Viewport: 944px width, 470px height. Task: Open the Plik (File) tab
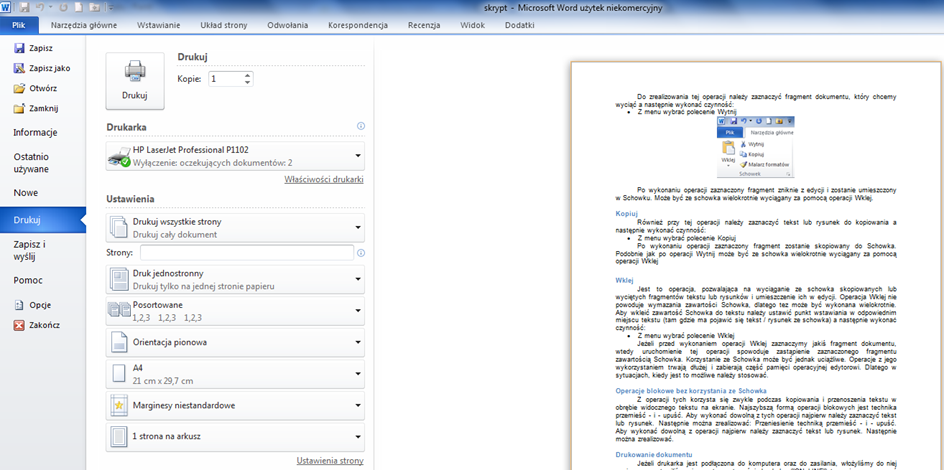tap(19, 25)
